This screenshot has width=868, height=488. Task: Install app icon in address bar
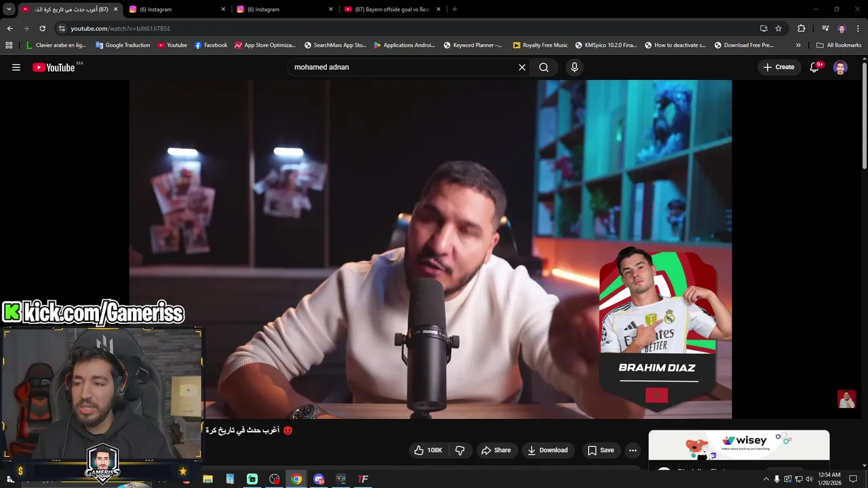pos(764,28)
